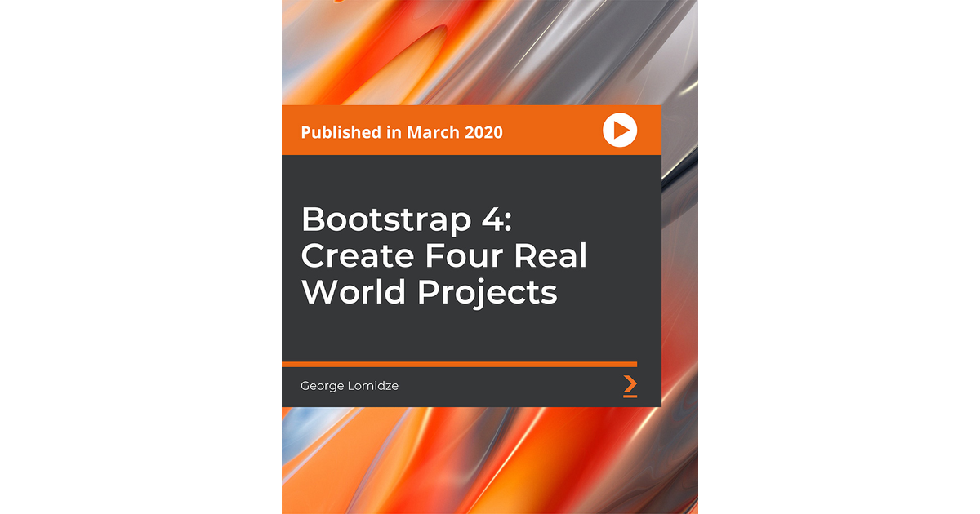Image resolution: width=980 pixels, height=514 pixels.
Task: Click the word 'March' in the banner
Action: pos(434,132)
